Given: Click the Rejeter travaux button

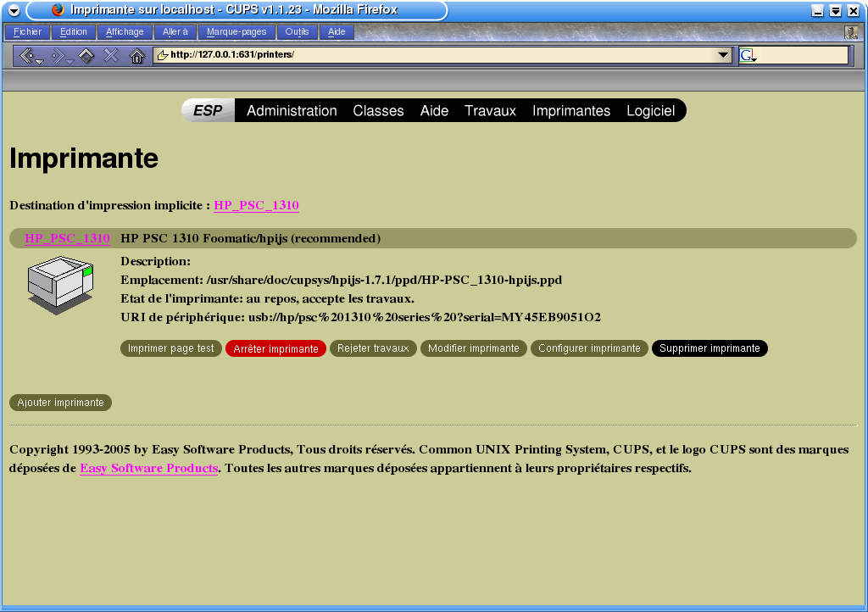Looking at the screenshot, I should pyautogui.click(x=373, y=348).
